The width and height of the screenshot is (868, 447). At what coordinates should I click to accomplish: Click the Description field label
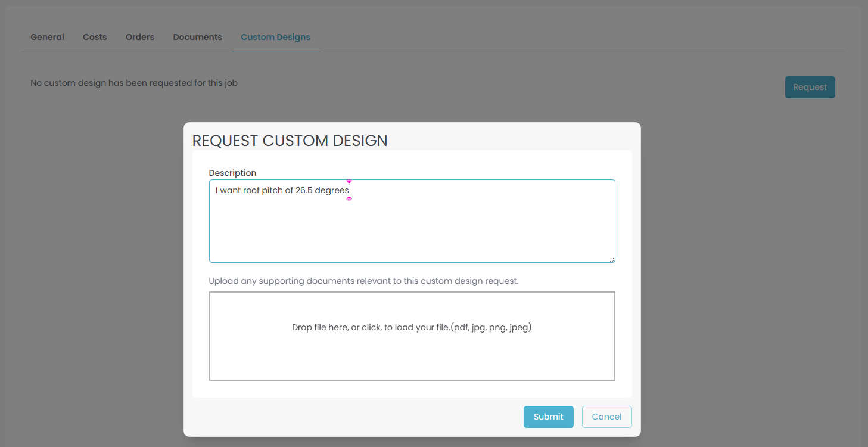pyautogui.click(x=232, y=173)
